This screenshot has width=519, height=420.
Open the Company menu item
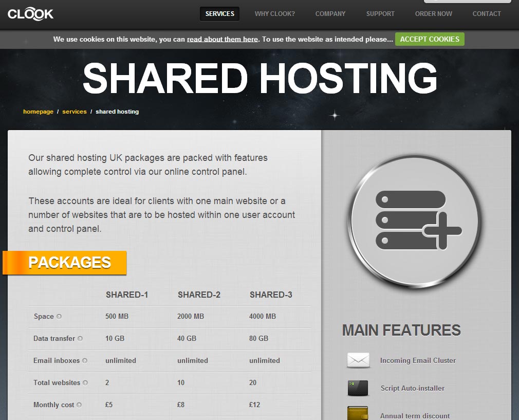pyautogui.click(x=330, y=14)
